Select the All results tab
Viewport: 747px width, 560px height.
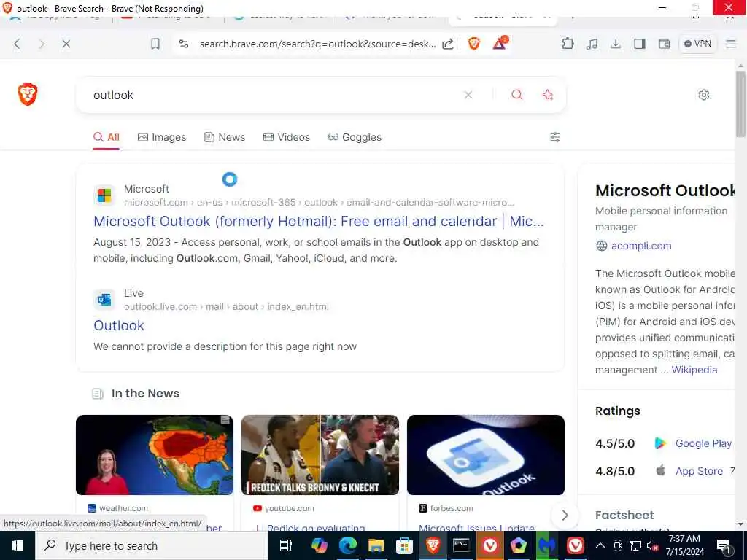(107, 137)
